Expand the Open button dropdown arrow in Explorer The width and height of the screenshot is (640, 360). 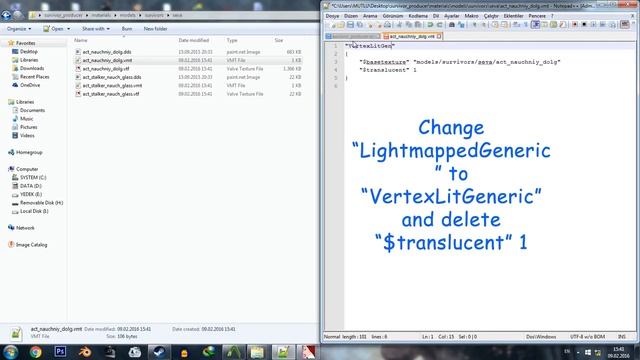tap(68, 29)
